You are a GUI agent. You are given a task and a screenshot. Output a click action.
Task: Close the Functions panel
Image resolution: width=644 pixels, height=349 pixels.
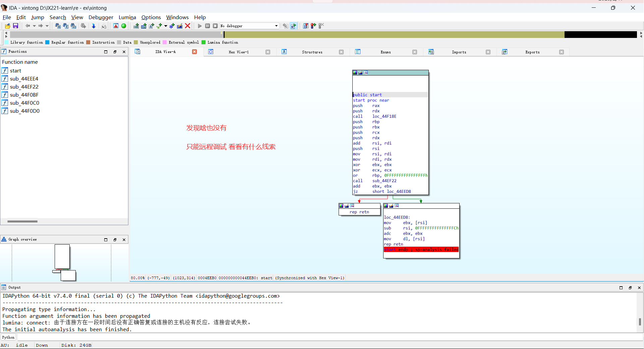click(124, 52)
